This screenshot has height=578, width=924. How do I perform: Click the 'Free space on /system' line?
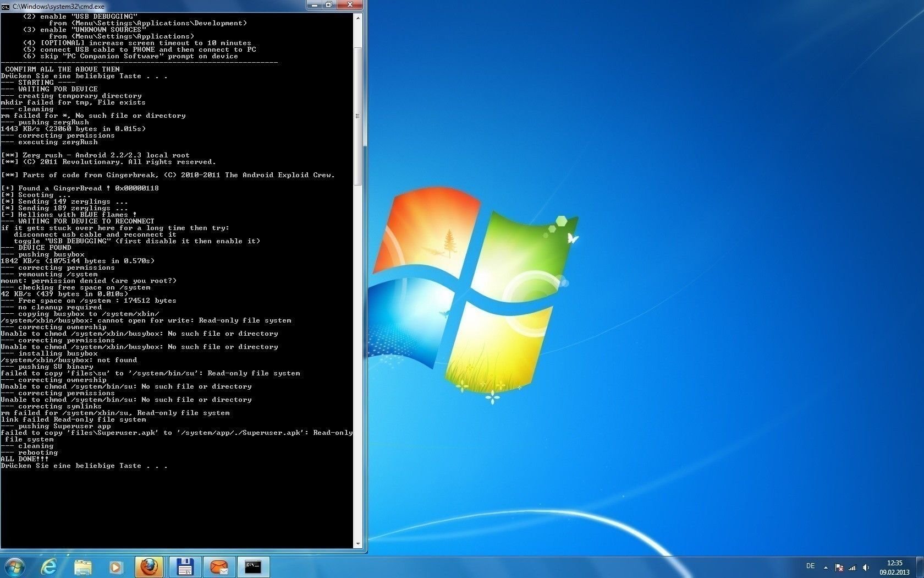(x=89, y=301)
